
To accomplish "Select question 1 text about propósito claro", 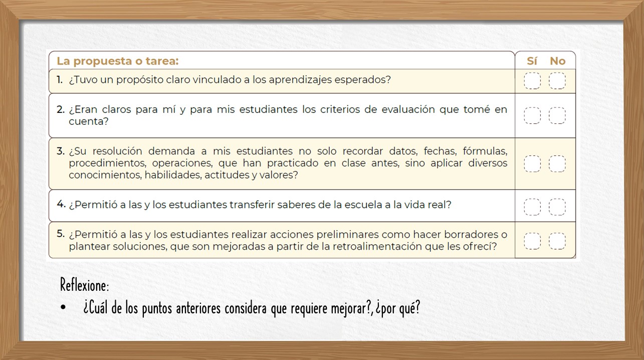I will (230, 80).
